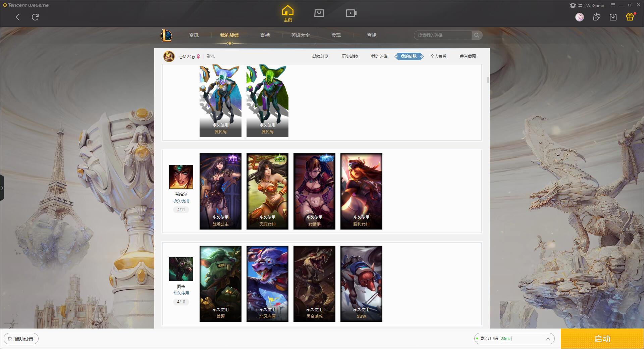This screenshot has height=349, width=644.
Task: Open the 历史战绩 sub-tab
Action: (x=350, y=56)
